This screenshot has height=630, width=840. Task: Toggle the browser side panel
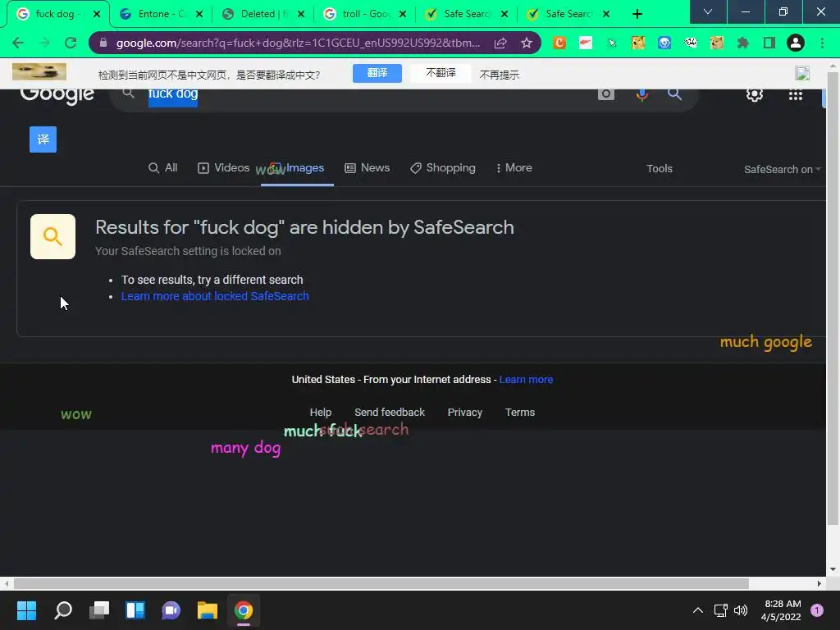click(x=769, y=43)
